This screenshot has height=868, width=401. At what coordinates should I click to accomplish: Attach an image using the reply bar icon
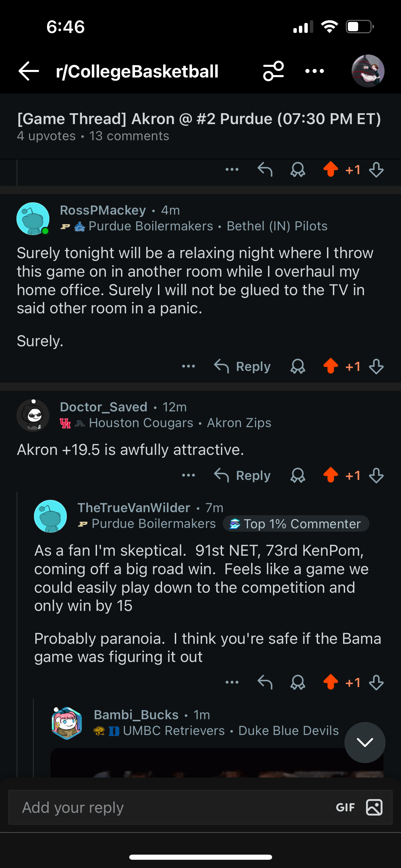374,807
